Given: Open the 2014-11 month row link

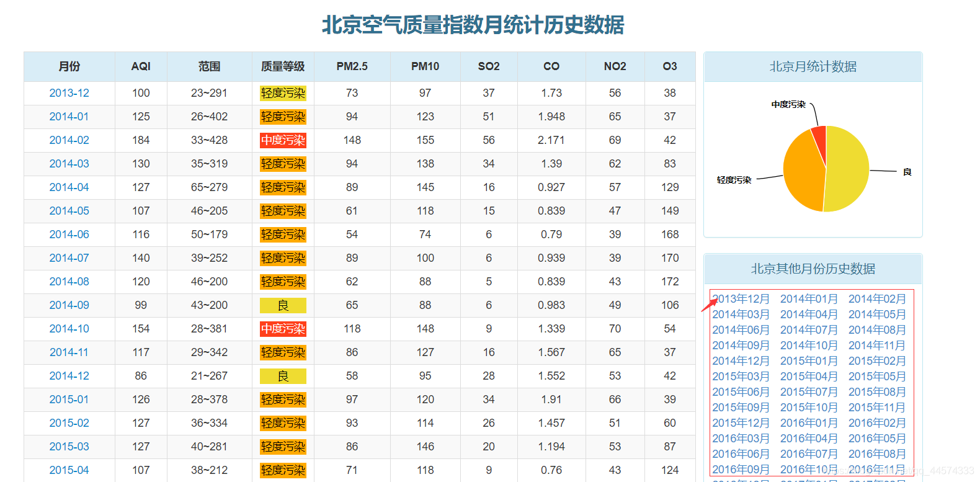Looking at the screenshot, I should pyautogui.click(x=69, y=352).
